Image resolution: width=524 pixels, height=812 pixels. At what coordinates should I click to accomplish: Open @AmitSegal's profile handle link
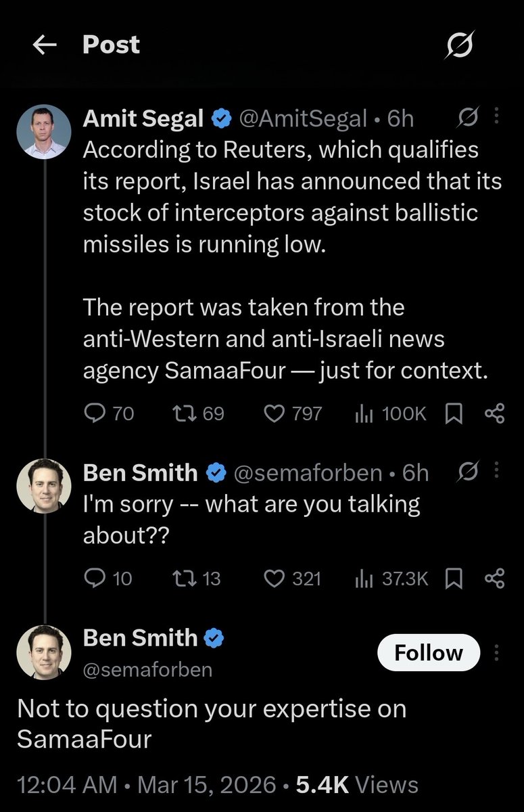(x=302, y=118)
